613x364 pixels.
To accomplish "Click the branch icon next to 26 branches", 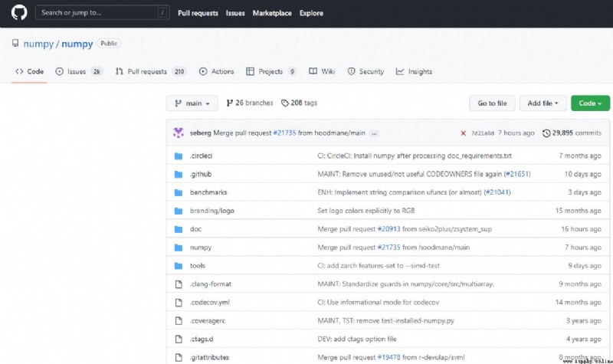I will [x=229, y=103].
